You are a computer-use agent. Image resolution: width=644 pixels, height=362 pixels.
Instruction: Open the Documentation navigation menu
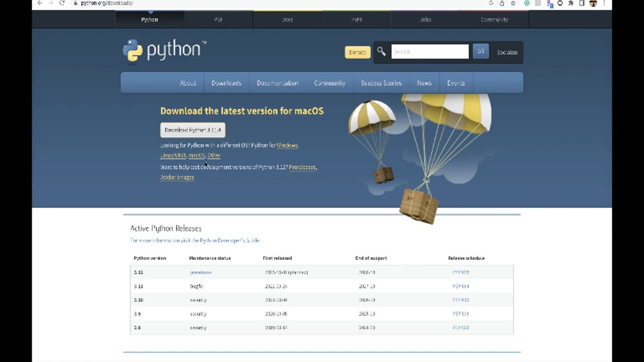click(x=278, y=83)
